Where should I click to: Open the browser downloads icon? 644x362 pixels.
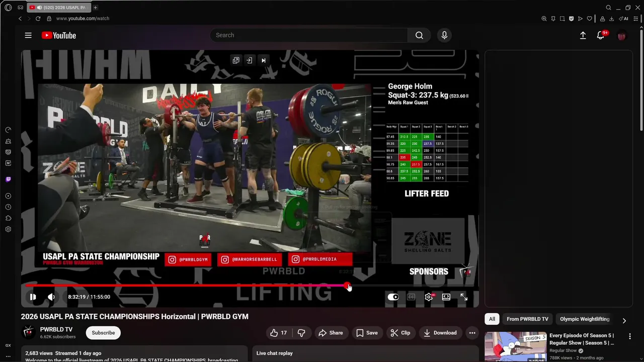point(611,19)
